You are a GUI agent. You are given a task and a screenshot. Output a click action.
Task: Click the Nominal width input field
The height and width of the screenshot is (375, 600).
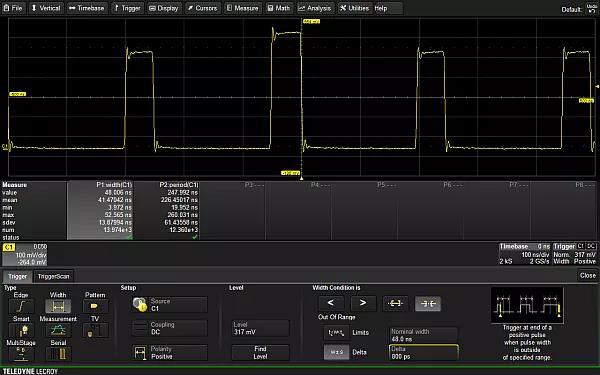click(x=423, y=335)
